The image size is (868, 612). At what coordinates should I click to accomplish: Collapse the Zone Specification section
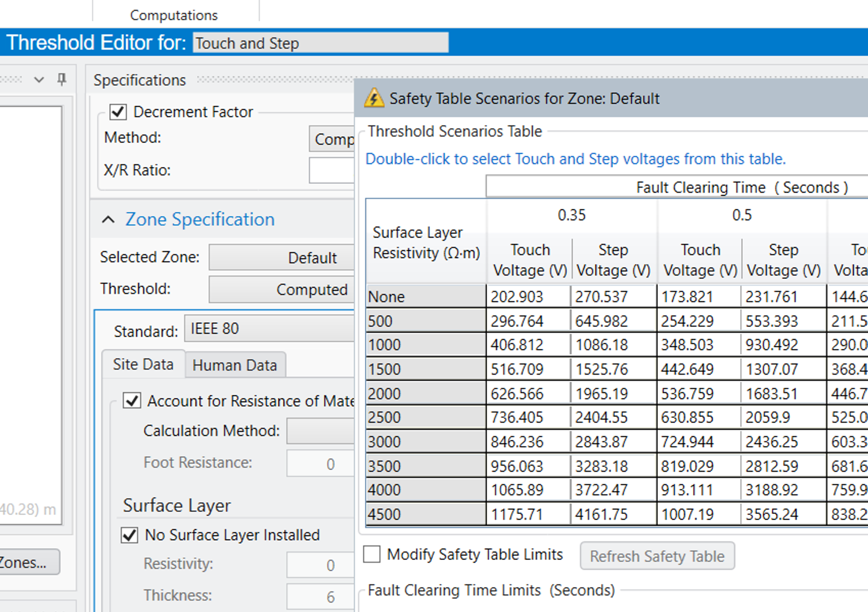[x=108, y=219]
